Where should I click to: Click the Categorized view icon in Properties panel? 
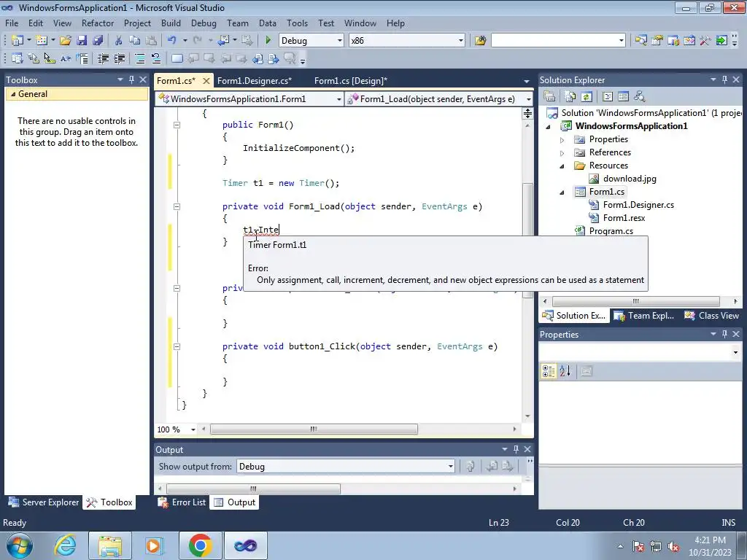(x=549, y=371)
